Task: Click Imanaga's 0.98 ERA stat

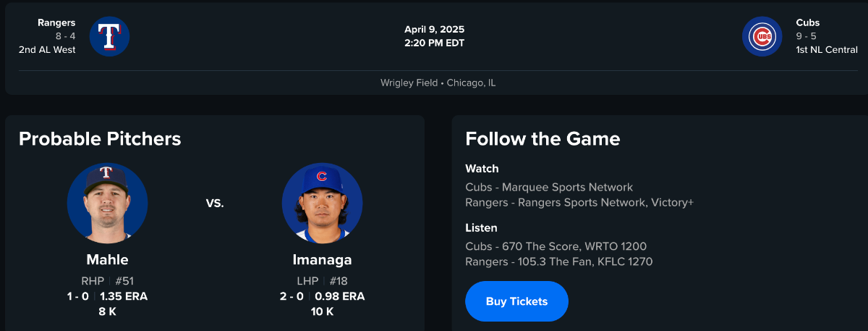Action: [x=339, y=296]
